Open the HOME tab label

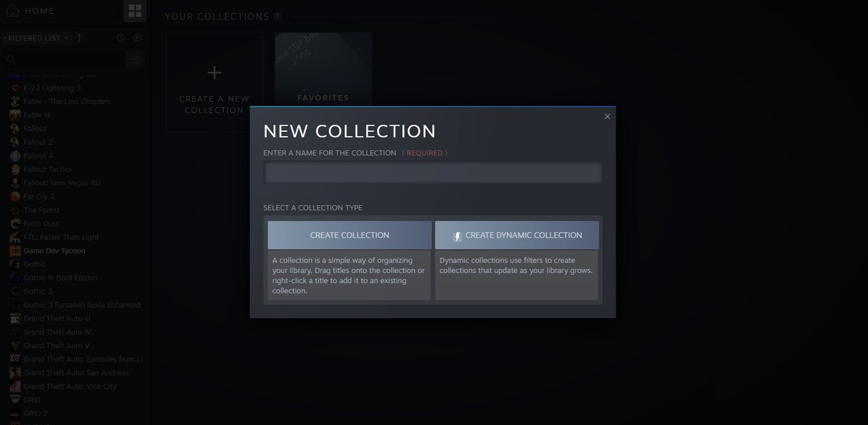tap(39, 11)
